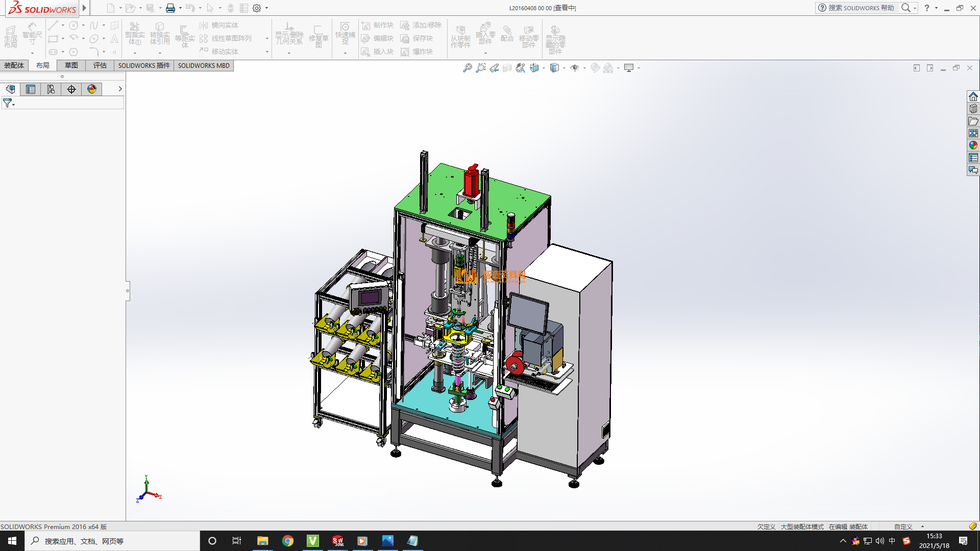
Task: Click the Previous View icon
Action: click(x=494, y=68)
